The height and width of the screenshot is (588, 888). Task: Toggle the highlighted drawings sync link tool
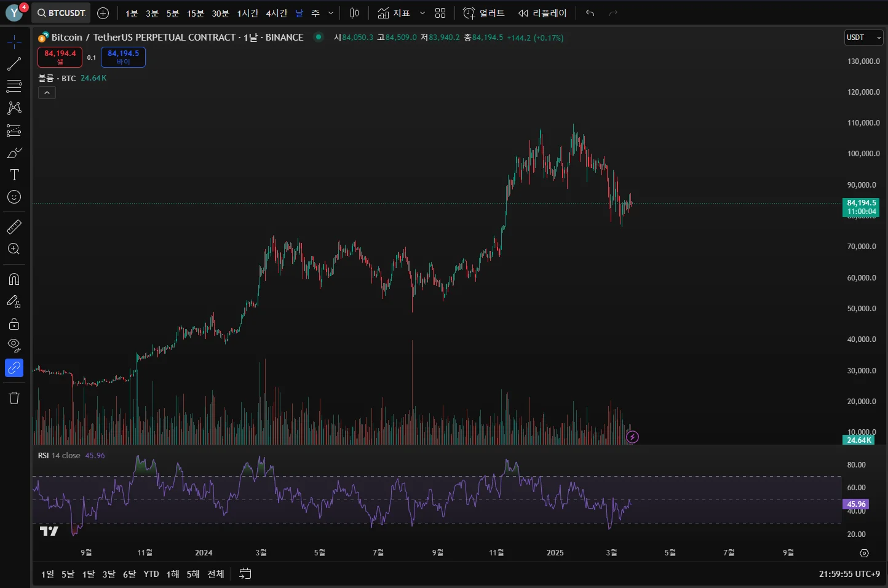(14, 368)
